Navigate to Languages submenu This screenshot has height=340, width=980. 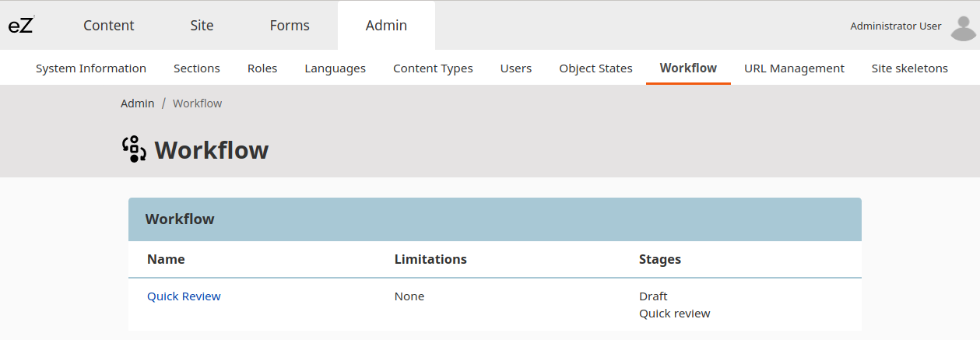pos(335,68)
